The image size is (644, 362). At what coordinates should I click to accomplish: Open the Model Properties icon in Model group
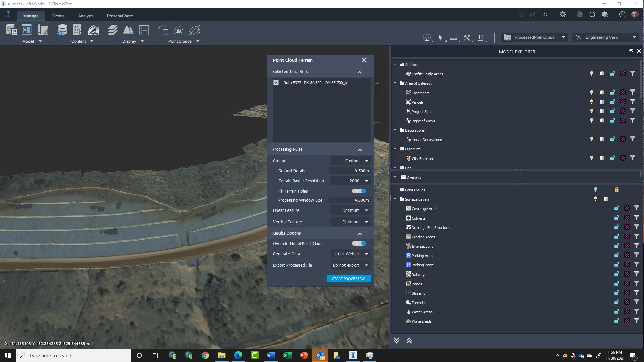(x=11, y=30)
